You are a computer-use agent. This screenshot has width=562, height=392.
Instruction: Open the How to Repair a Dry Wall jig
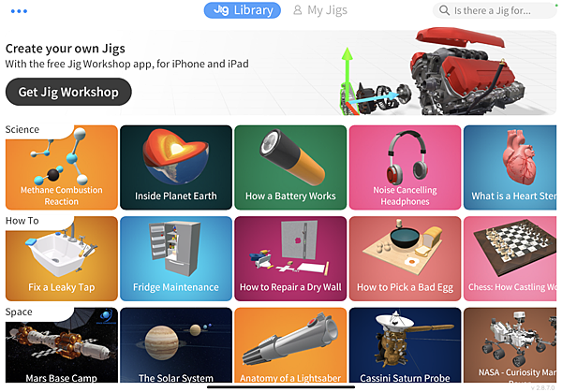pyautogui.click(x=290, y=258)
